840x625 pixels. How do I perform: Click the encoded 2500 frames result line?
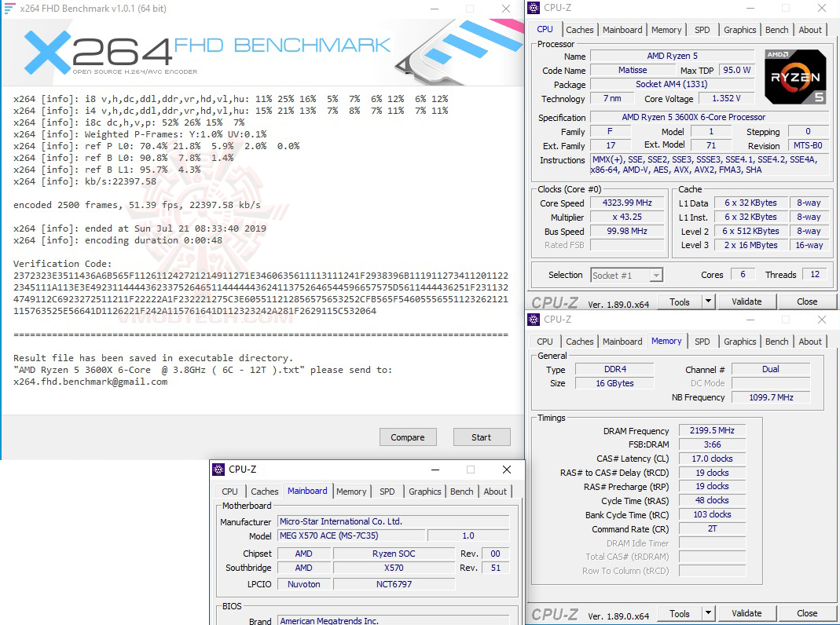pyautogui.click(x=138, y=205)
